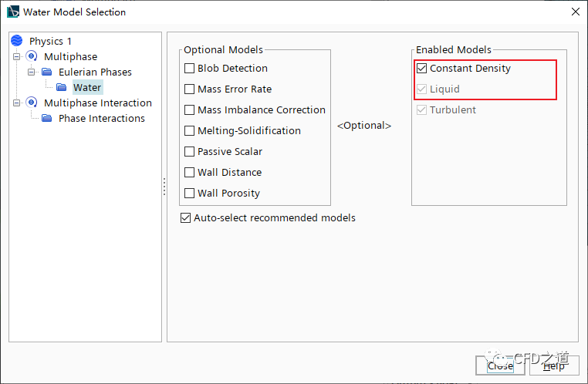Disable the Constant Density model
The height and width of the screenshot is (384, 588).
pyautogui.click(x=421, y=69)
